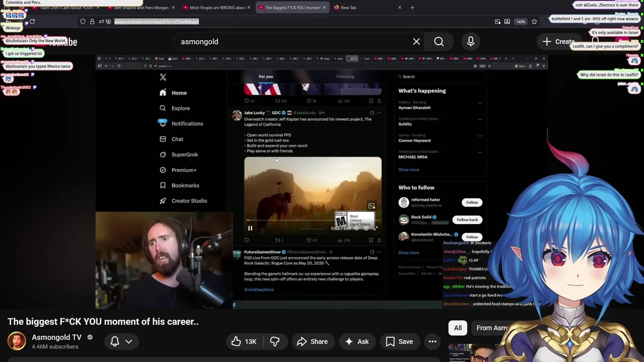Viewport: 644px width, 362px height.
Task: Open the Asmongold TV channel name link
Action: 56,337
